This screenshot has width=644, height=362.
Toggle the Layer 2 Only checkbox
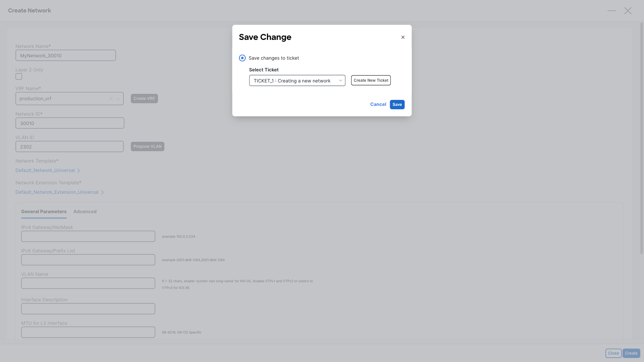click(x=19, y=76)
